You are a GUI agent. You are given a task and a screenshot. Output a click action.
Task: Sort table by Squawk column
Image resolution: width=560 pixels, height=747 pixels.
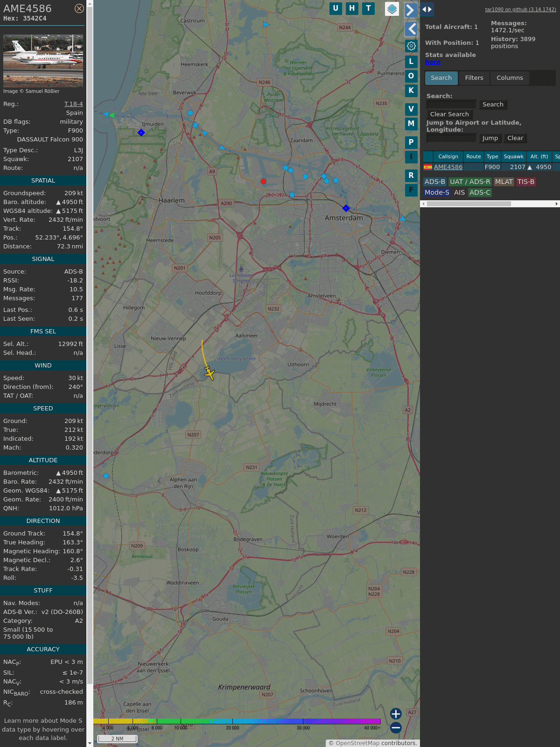click(x=514, y=156)
